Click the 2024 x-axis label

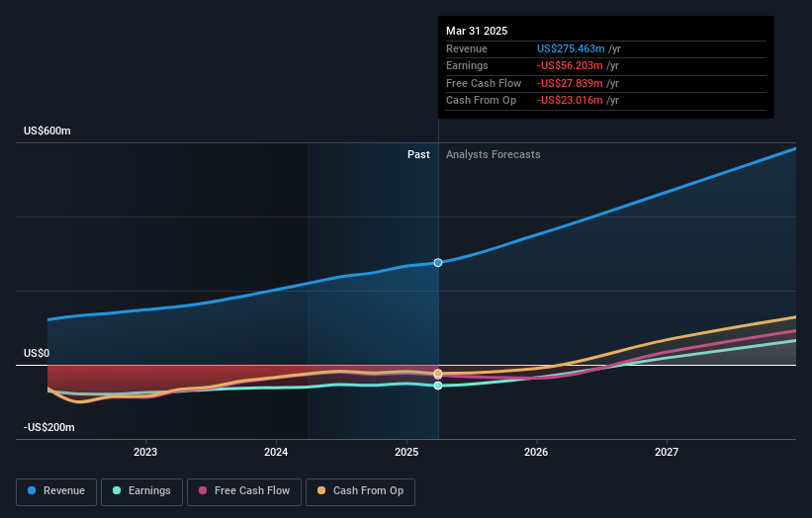[276, 452]
